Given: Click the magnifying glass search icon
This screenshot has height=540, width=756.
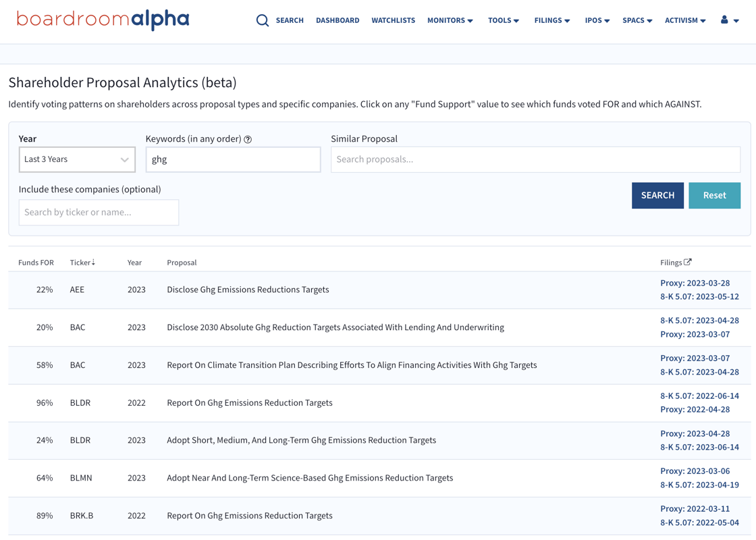Looking at the screenshot, I should (x=263, y=20).
